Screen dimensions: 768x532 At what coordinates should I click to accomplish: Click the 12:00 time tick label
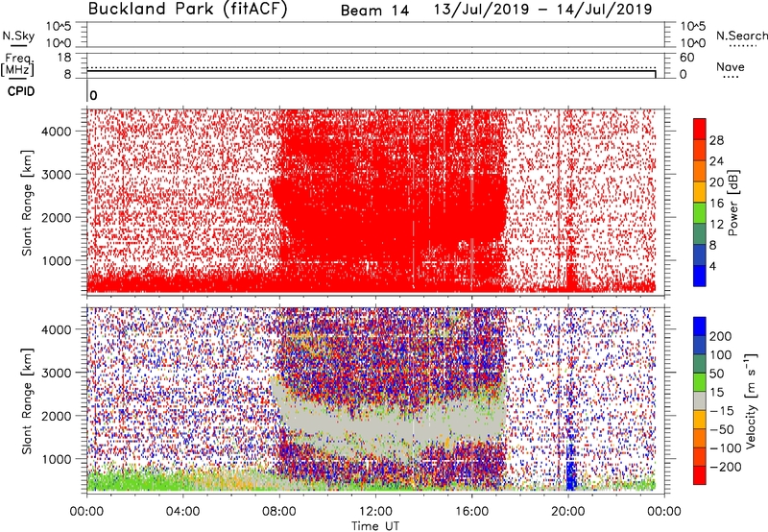(375, 512)
